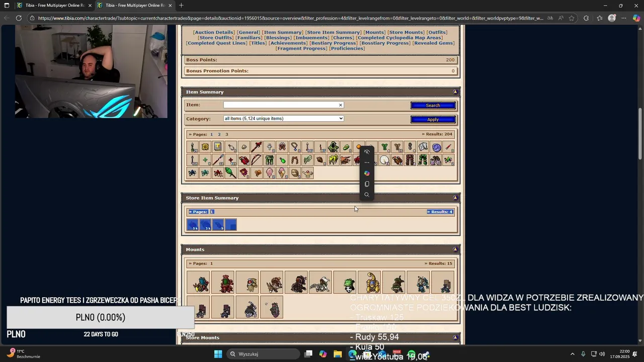644x362 pixels.
Task: Click the first mount with blue shell
Action: tap(198, 283)
